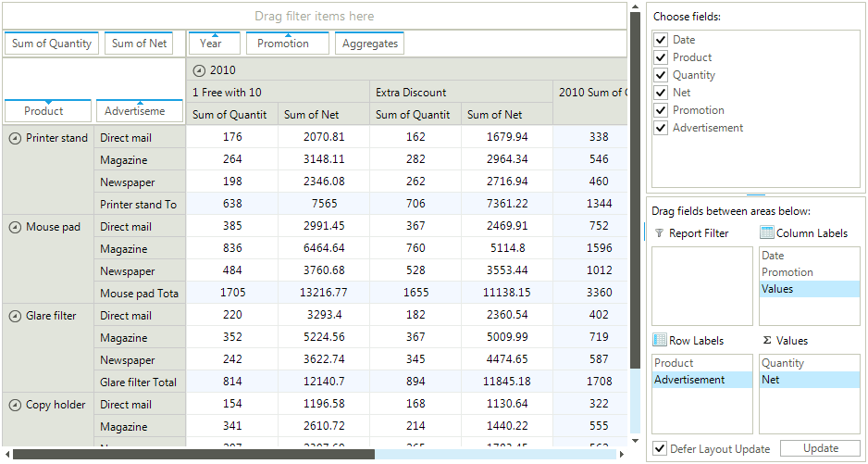
Task: Click the Row Labels area icon
Action: coord(659,341)
